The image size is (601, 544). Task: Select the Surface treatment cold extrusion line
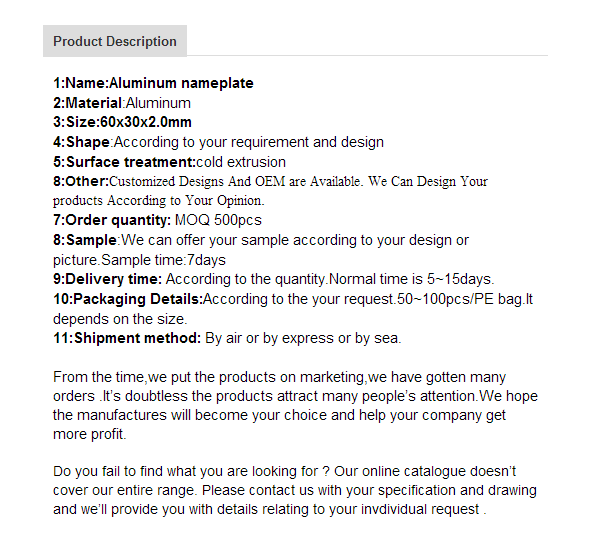coord(169,162)
